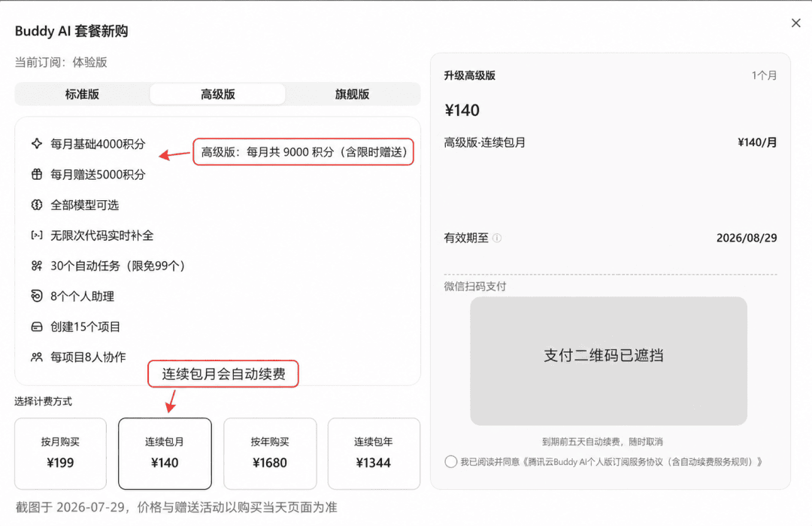Switch to the 标准版 plan tab
Screen dimensions: 812x526
(x=83, y=94)
